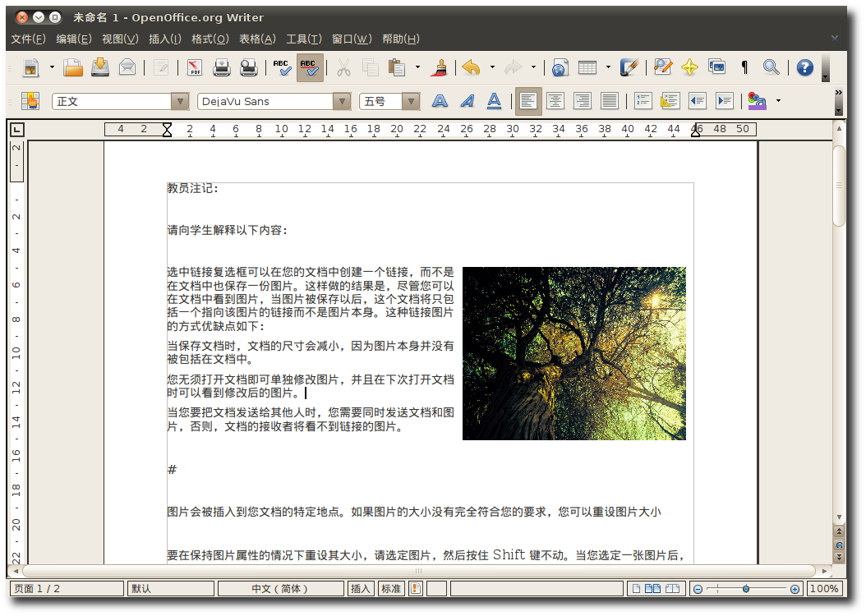Center the paragraph text

555,101
